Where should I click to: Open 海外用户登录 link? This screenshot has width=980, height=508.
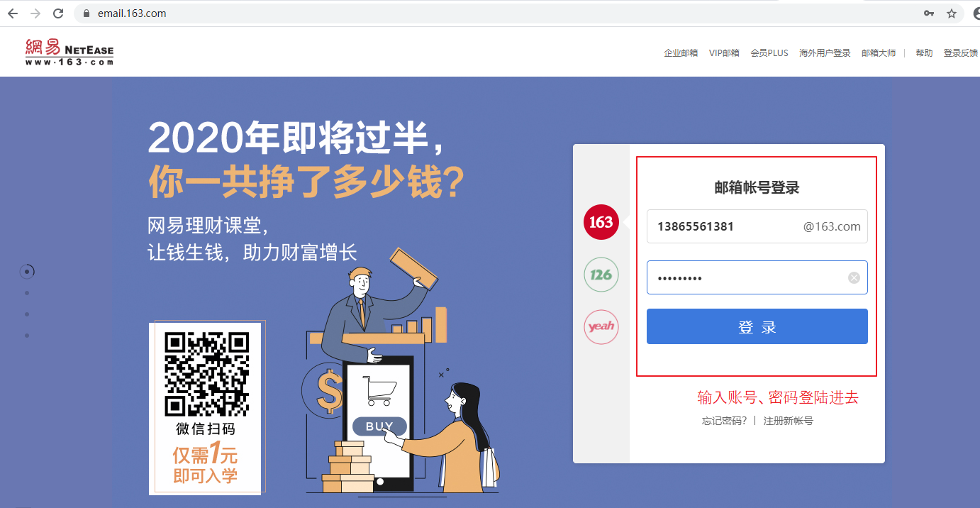825,53
